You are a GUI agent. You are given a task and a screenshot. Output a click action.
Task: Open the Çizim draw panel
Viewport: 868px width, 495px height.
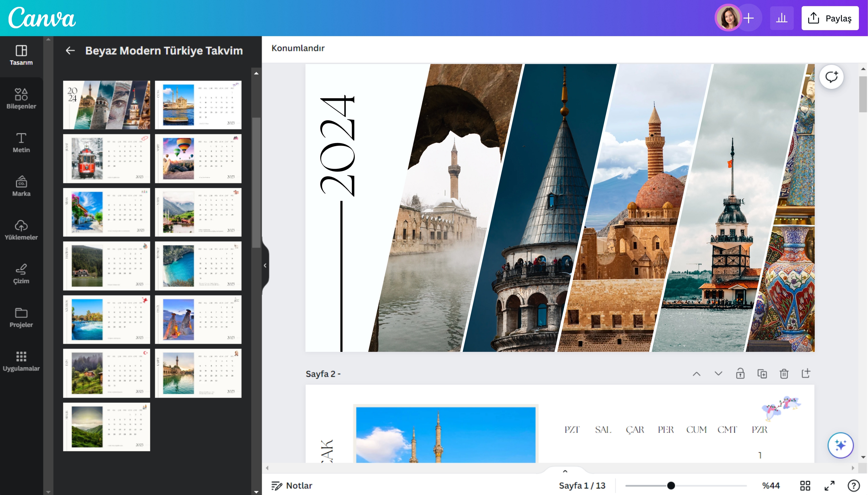coord(21,274)
